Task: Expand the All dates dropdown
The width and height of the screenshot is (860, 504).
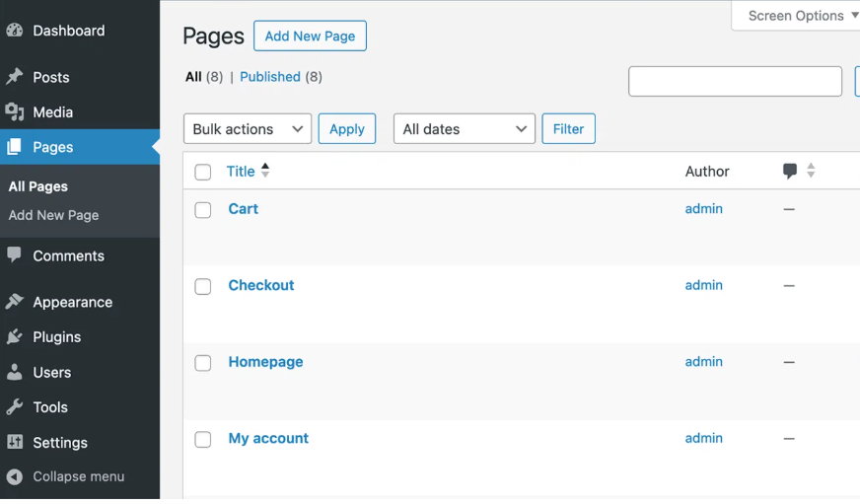Action: 464,129
